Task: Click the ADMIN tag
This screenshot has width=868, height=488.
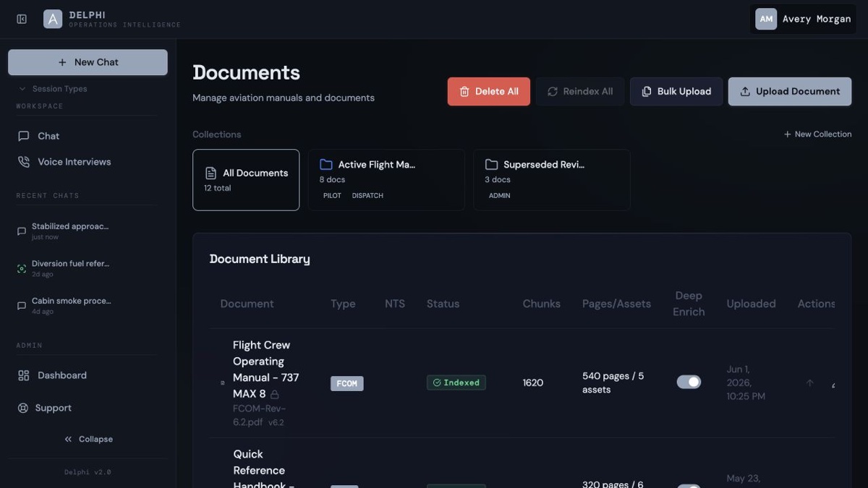Action: (x=499, y=196)
